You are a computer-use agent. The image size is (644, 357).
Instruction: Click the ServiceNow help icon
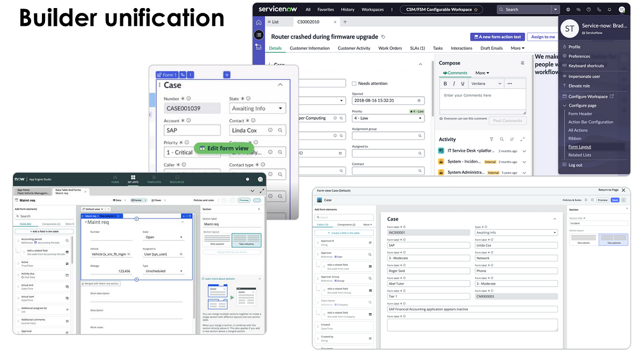coord(589,9)
